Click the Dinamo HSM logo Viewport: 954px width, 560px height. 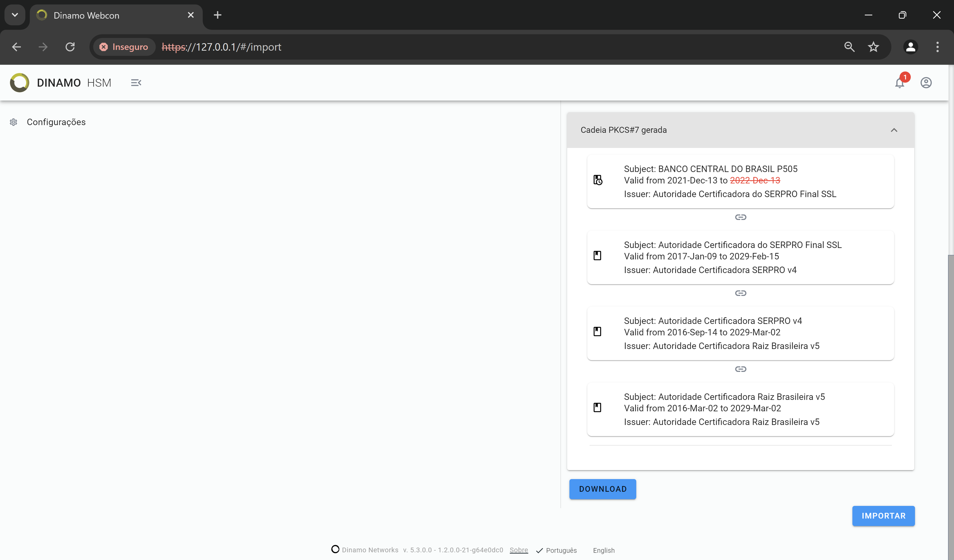(20, 82)
